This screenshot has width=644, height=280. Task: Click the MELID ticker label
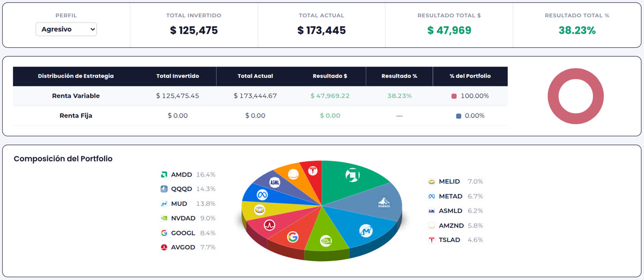click(x=450, y=182)
